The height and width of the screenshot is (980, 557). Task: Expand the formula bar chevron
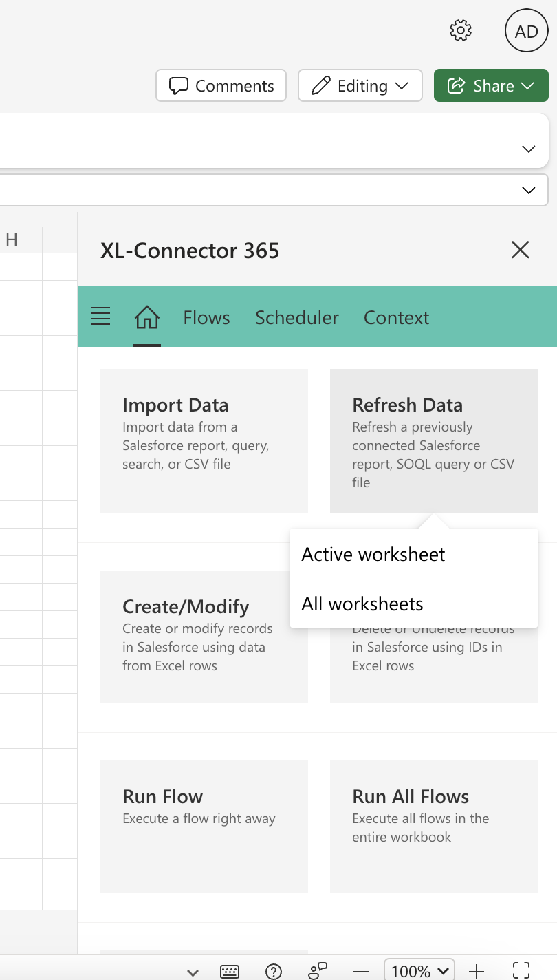529,190
